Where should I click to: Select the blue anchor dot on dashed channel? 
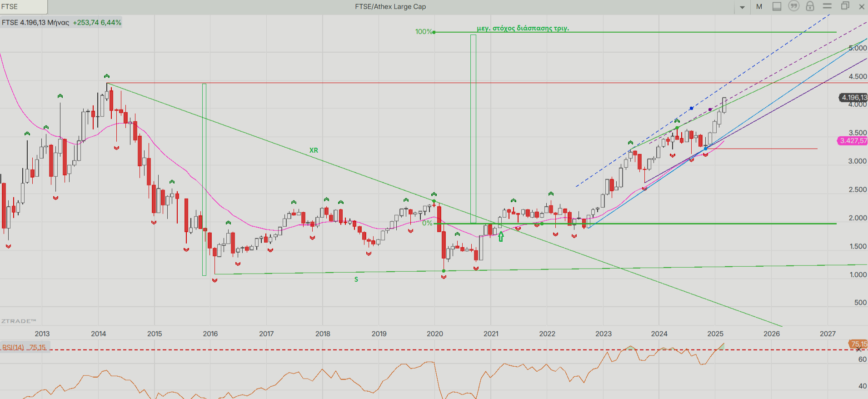[x=691, y=108]
